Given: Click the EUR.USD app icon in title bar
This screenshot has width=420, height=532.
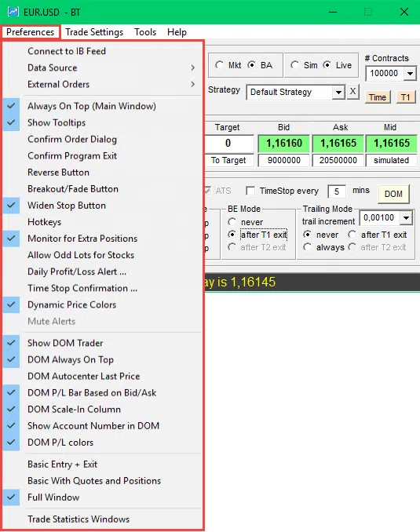Looking at the screenshot, I should point(13,13).
